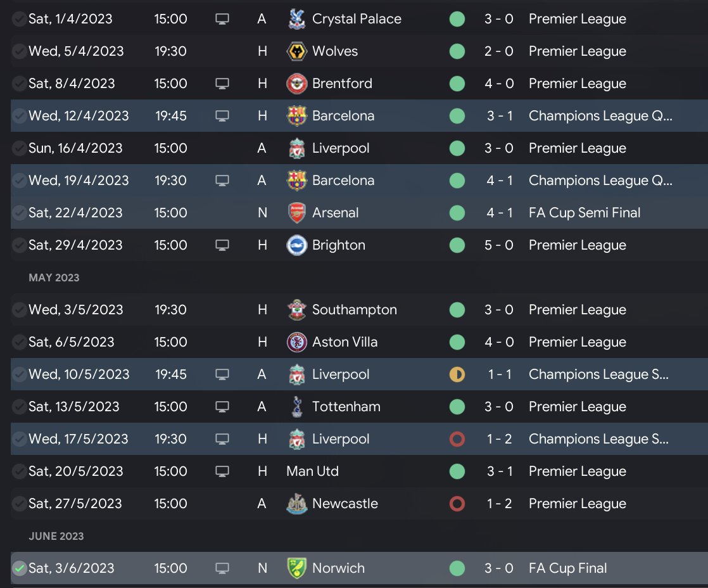Open the Man Utd team link
Image resolution: width=708 pixels, height=588 pixels.
(x=312, y=471)
